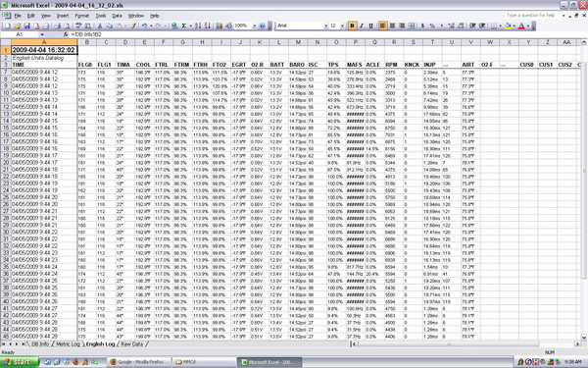
Task: Switch to the Metric Log sheet tab
Action: coord(68,344)
